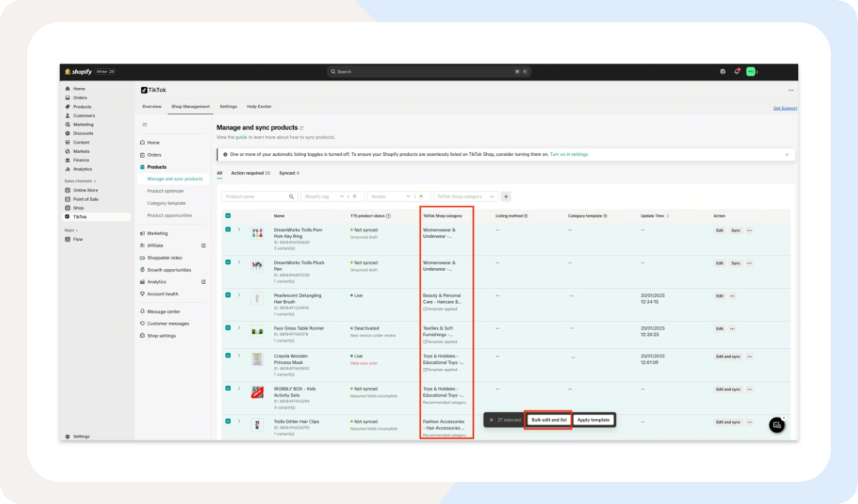This screenshot has width=858, height=504.
Task: Expand the DreamWorks Trolls Plush Pen variants
Action: click(x=239, y=262)
